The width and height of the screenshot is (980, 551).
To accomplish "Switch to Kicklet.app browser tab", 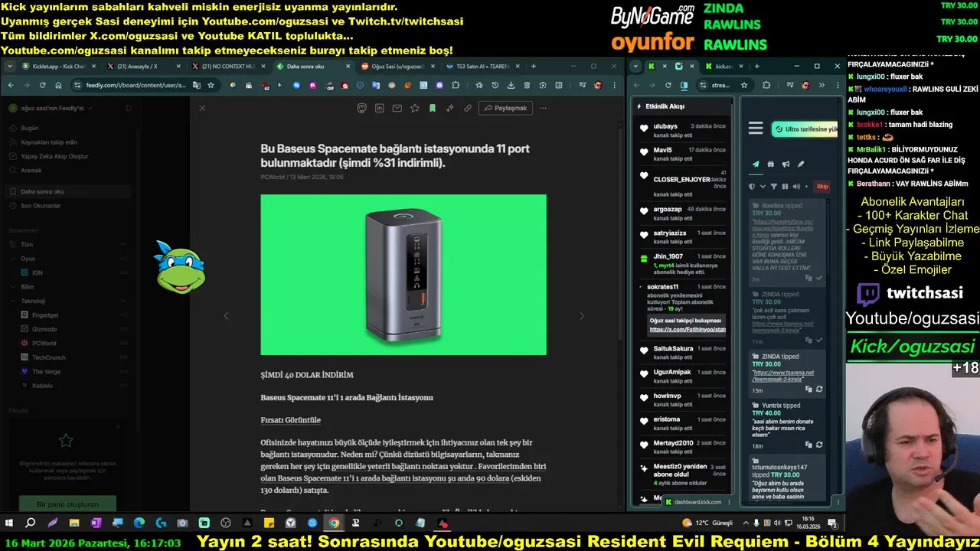I will pos(57,67).
